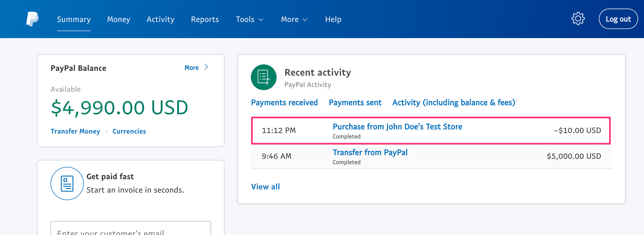Open the Help page
This screenshot has height=235, width=644.
[x=333, y=19]
